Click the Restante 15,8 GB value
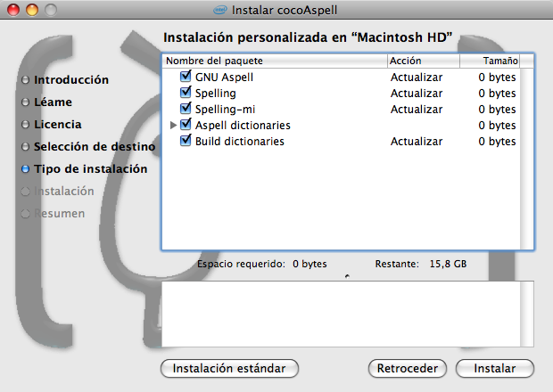The image size is (553, 392). pos(448,264)
